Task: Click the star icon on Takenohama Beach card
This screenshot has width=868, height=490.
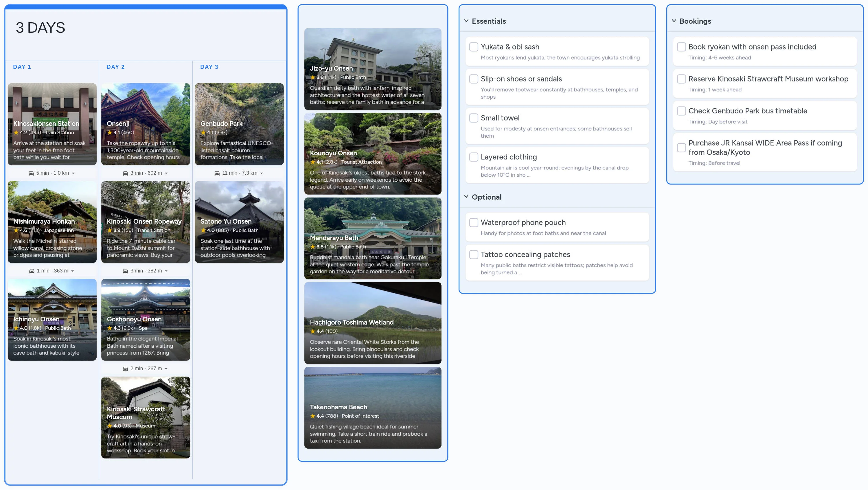Action: click(313, 416)
